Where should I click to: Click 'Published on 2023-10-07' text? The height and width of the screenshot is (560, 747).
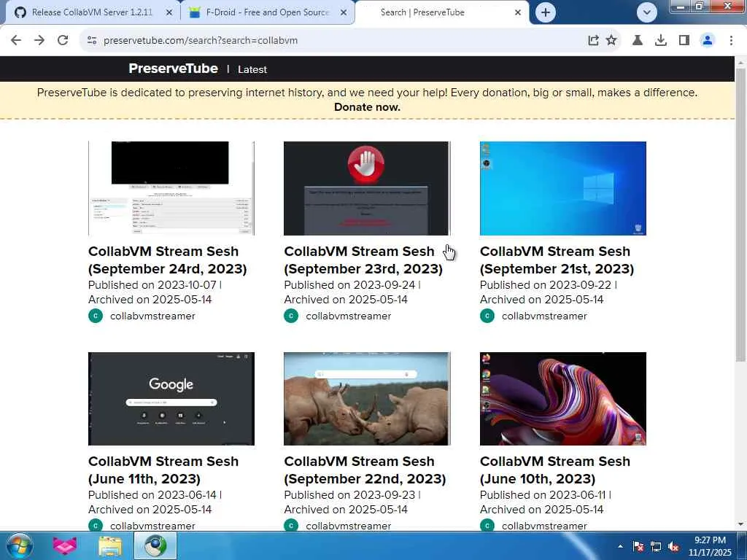(x=152, y=285)
